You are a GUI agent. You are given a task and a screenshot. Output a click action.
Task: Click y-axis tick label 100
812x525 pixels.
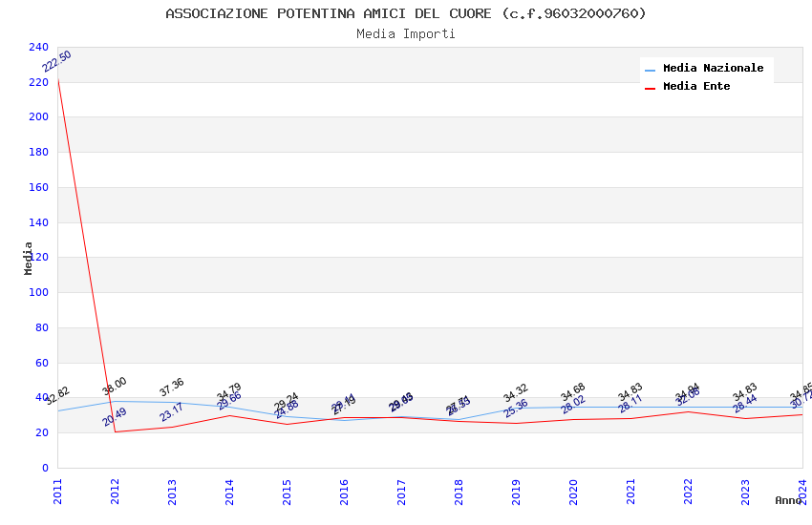38,292
